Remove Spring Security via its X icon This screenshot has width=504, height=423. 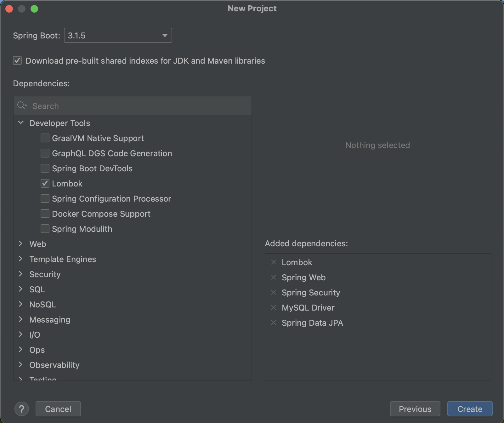(274, 292)
